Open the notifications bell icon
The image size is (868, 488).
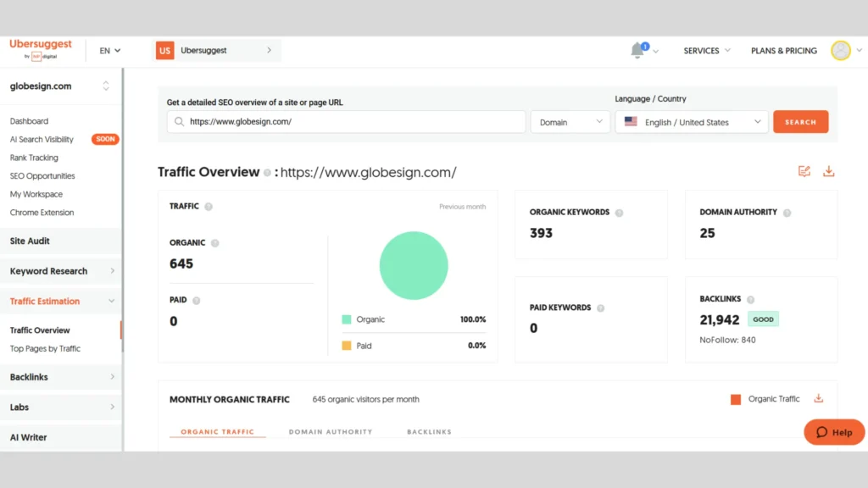pos(637,50)
